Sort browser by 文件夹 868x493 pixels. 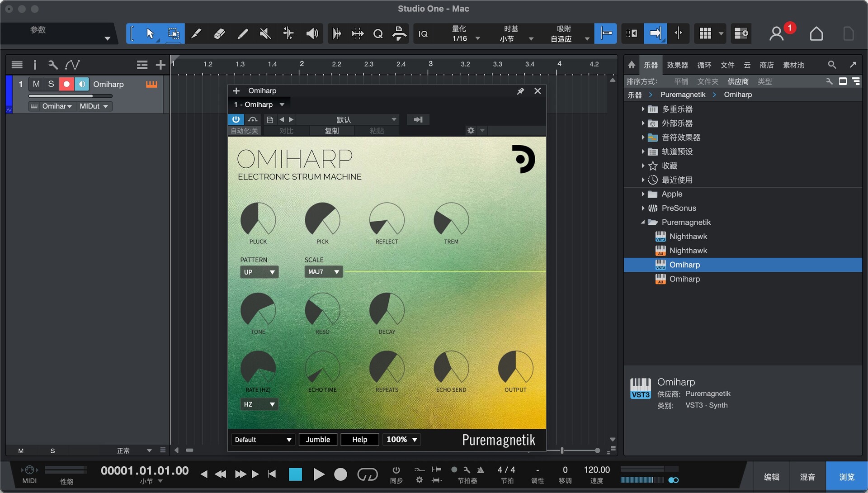[708, 81]
